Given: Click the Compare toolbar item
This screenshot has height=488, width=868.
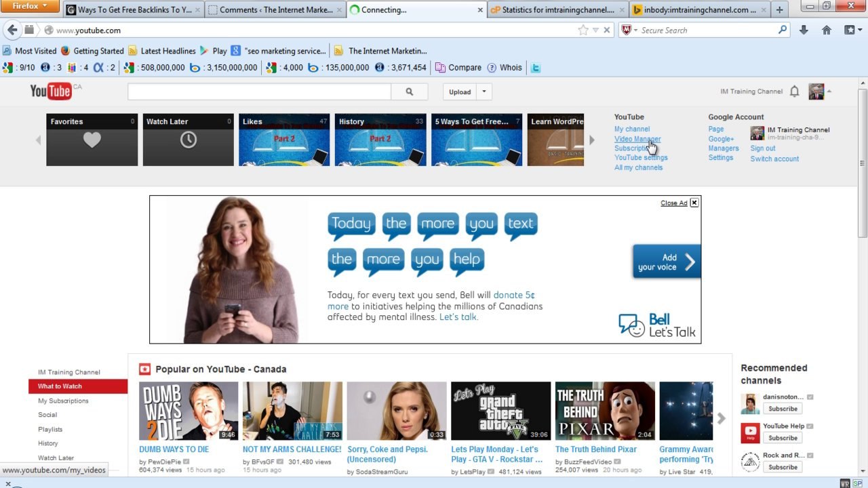Looking at the screenshot, I should (x=458, y=68).
